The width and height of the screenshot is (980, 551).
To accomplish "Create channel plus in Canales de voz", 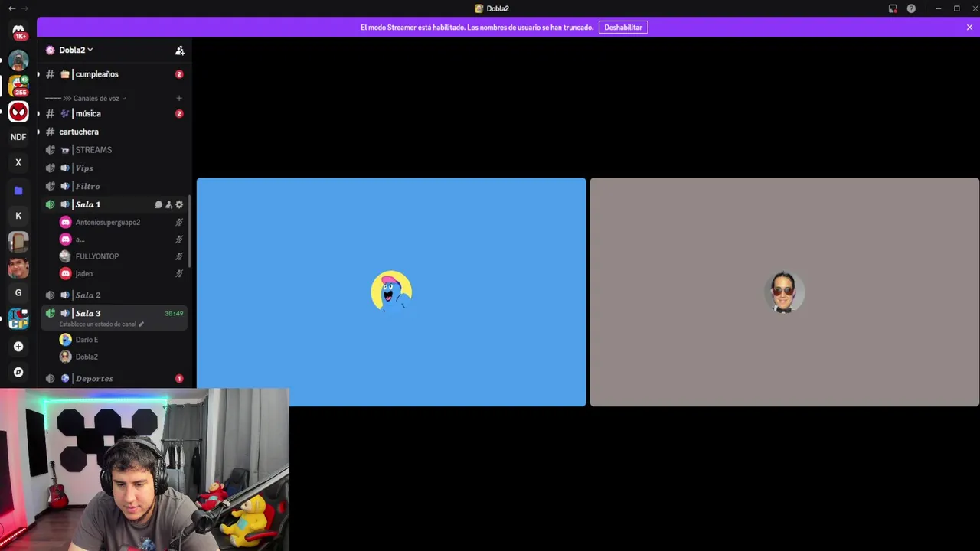I will pos(179,98).
